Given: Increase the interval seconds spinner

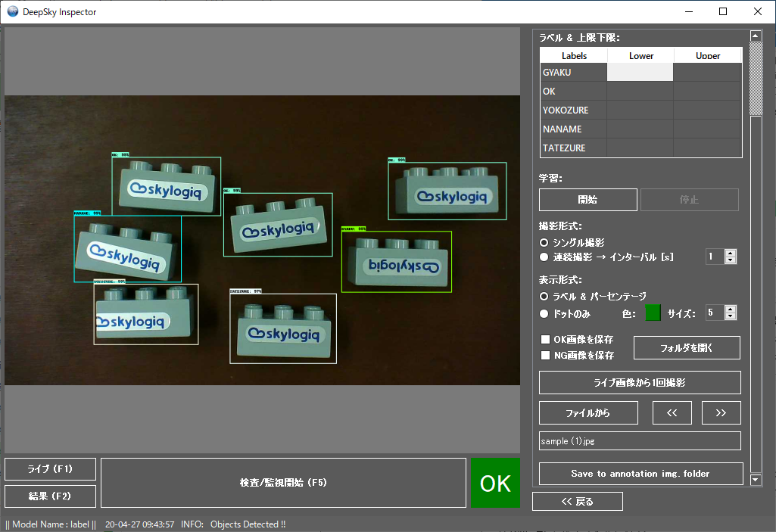Looking at the screenshot, I should [731, 253].
